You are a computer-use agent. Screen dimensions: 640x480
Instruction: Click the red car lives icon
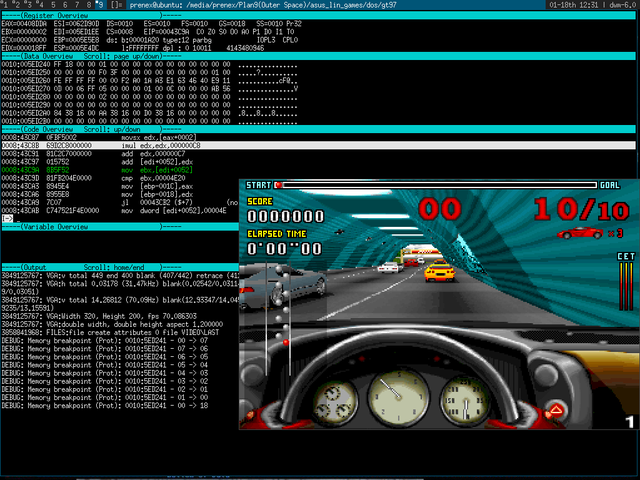click(x=580, y=233)
